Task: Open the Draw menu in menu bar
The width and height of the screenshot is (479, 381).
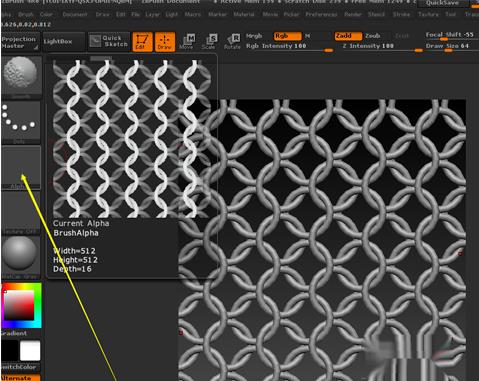Action: pos(102,15)
